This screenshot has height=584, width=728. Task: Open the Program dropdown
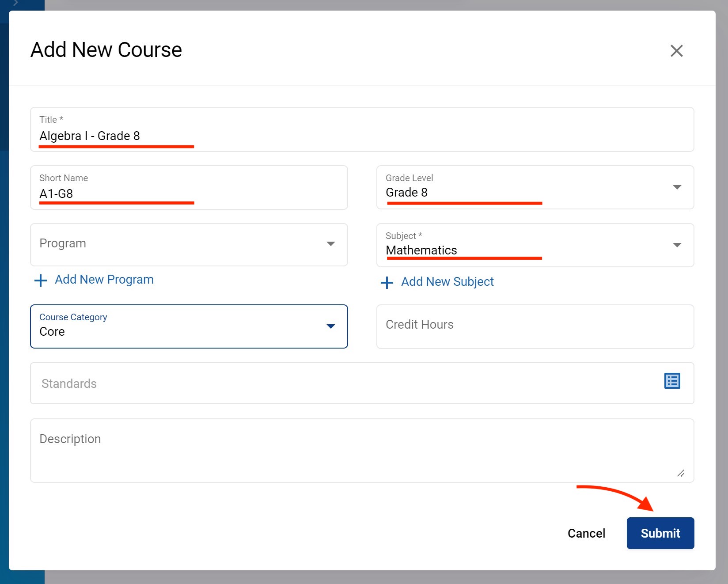[189, 244]
